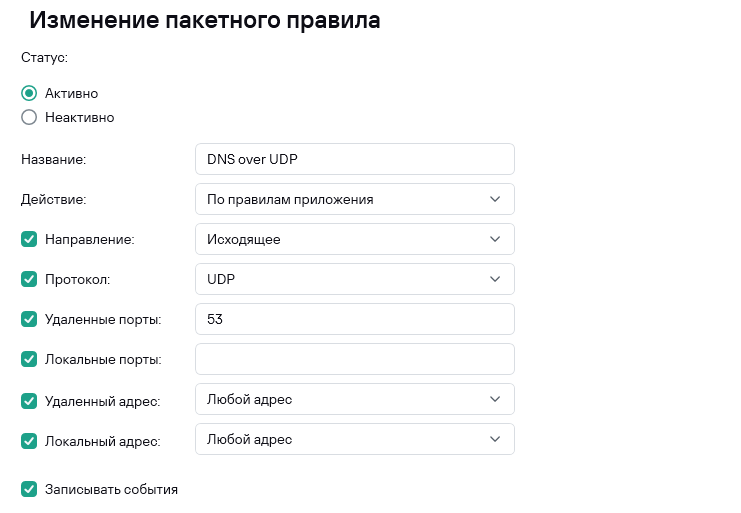Uncheck the Удаленные порты checkbox
Image resolution: width=741 pixels, height=513 pixels.
click(x=29, y=320)
